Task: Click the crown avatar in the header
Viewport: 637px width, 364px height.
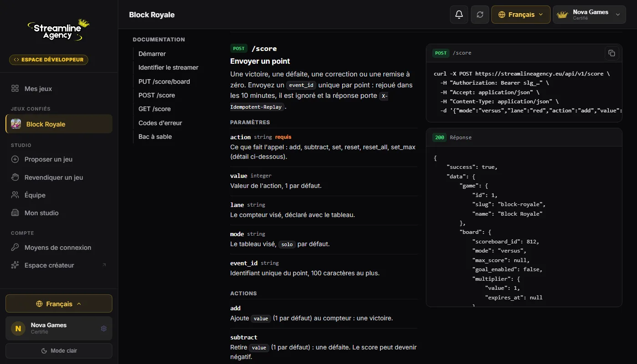Action: tap(563, 15)
